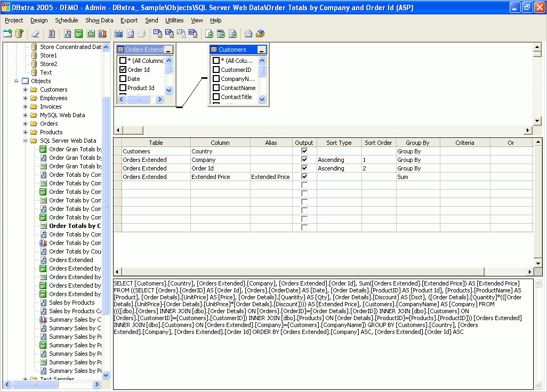The height and width of the screenshot is (392, 547).
Task: Expand the Employees folder in the tree
Action: coord(25,98)
